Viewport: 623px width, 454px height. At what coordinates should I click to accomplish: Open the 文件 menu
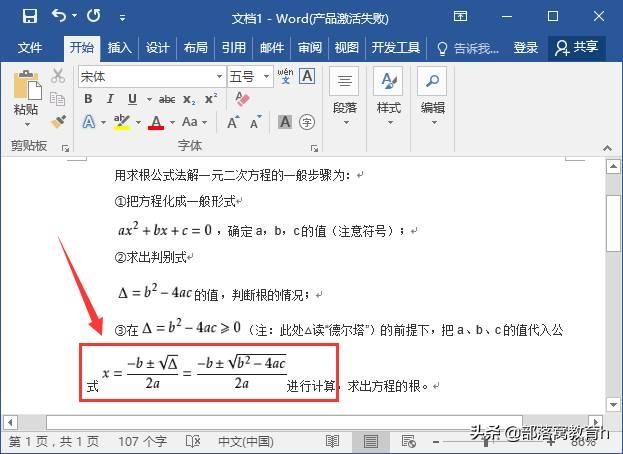[29, 48]
